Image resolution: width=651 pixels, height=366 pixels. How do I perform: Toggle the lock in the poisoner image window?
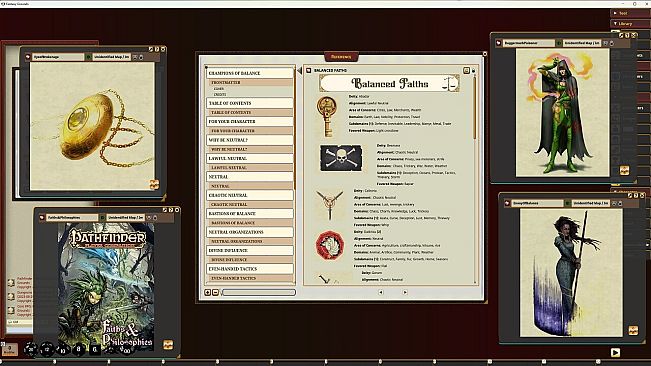click(612, 43)
